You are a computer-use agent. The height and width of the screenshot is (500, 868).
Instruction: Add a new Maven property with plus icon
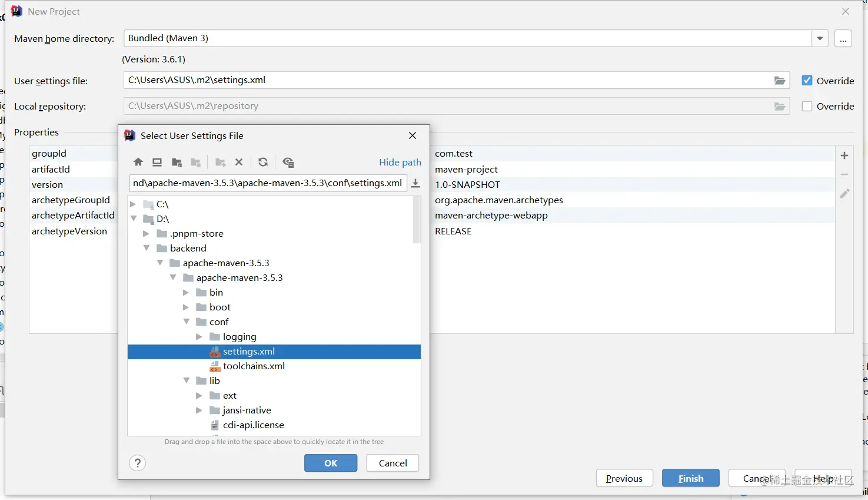point(844,155)
